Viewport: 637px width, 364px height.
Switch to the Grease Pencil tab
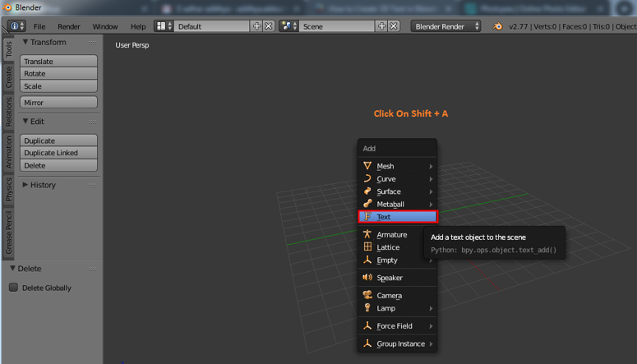click(x=8, y=233)
